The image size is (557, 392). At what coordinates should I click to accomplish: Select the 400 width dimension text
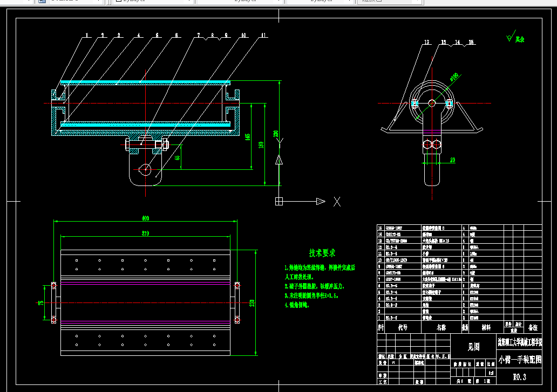(x=146, y=218)
